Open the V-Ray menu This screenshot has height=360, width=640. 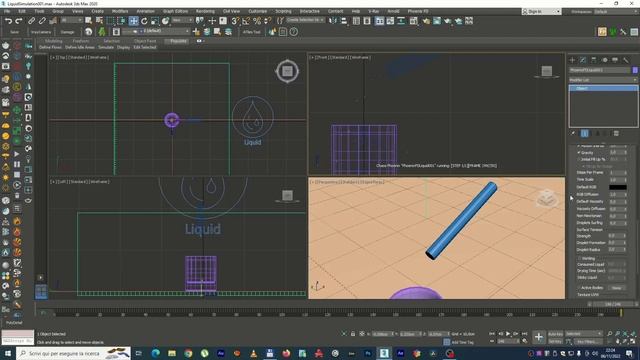click(x=373, y=11)
